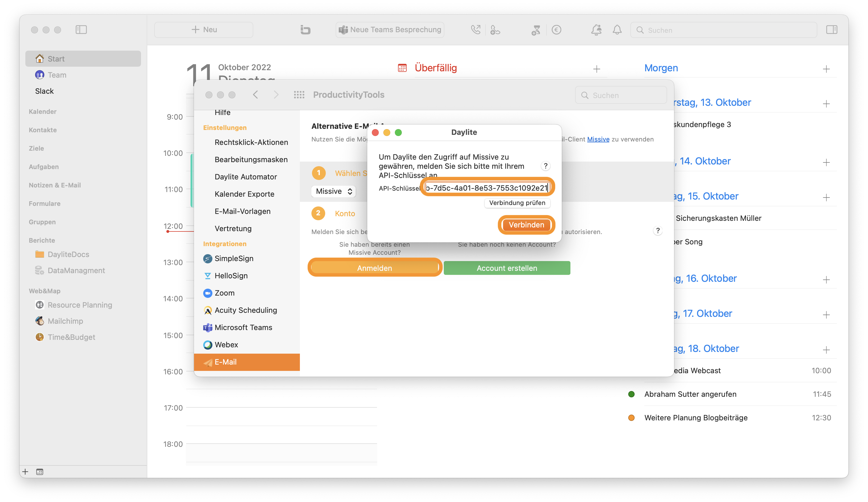
Task: Toggle the sidebar icon in the Daylite toolbar
Action: [81, 30]
